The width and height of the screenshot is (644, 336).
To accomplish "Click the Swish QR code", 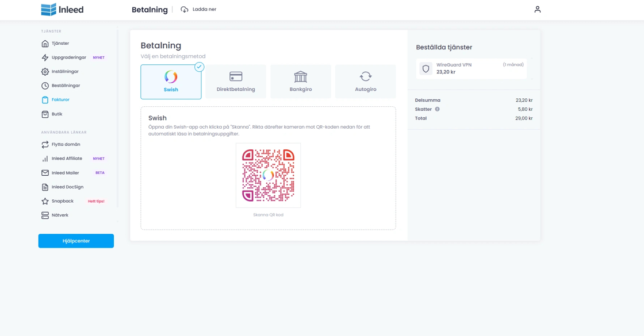I will click(x=268, y=175).
